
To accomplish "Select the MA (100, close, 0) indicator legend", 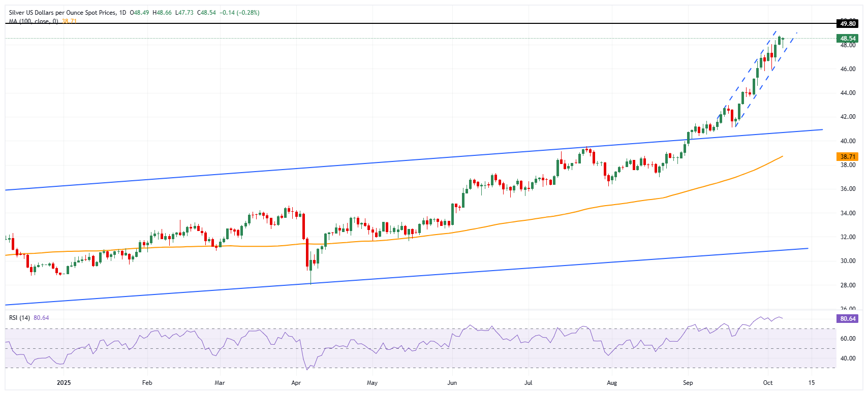I will [34, 21].
